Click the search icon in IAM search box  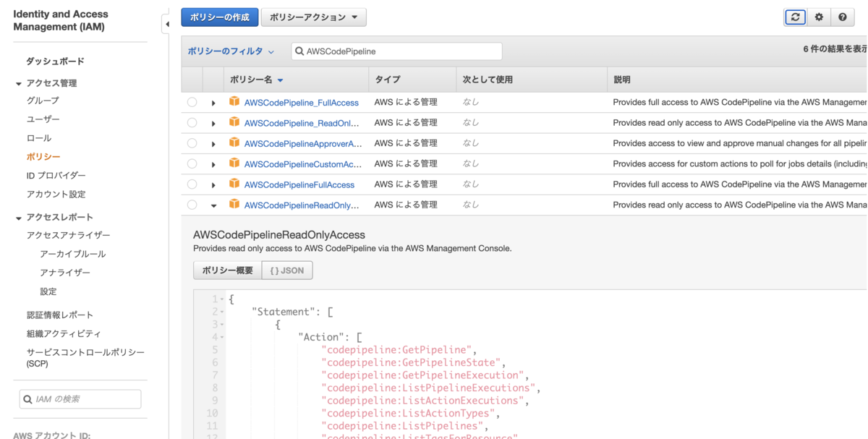[x=28, y=399]
